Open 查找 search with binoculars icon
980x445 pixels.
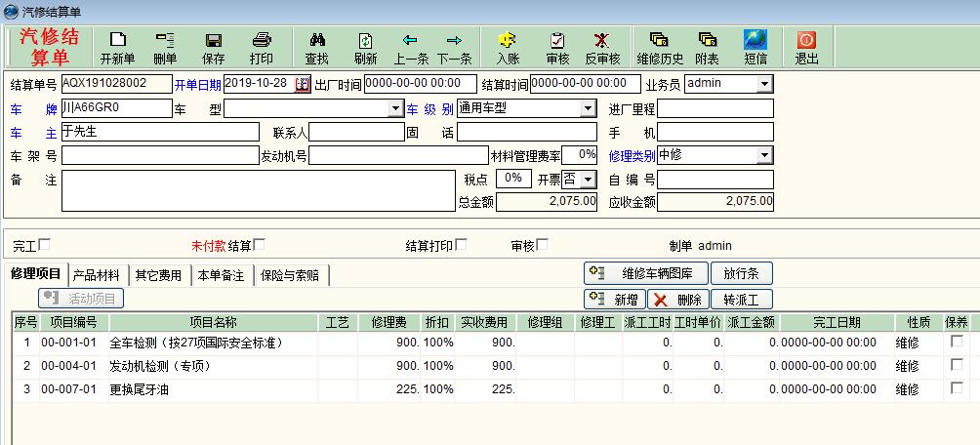pyautogui.click(x=317, y=41)
